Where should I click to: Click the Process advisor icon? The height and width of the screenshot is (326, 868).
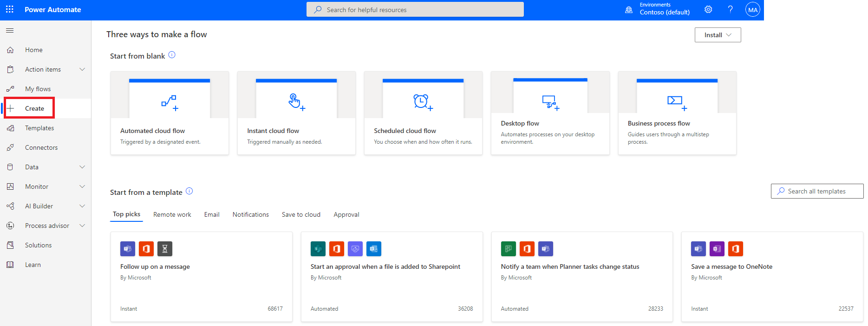tap(10, 226)
